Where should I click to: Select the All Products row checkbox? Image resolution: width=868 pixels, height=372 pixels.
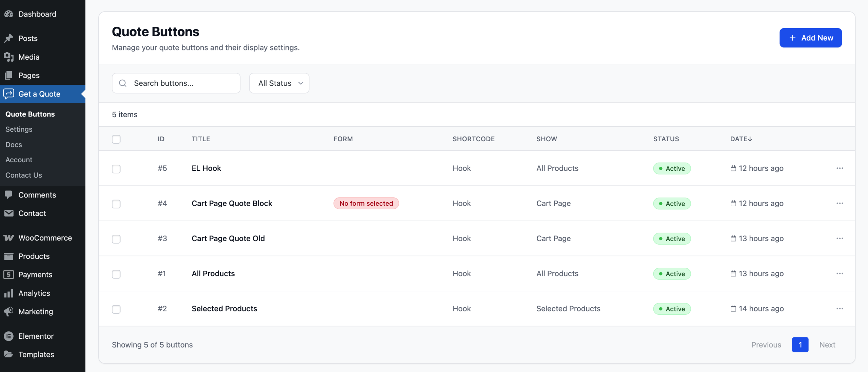click(116, 274)
